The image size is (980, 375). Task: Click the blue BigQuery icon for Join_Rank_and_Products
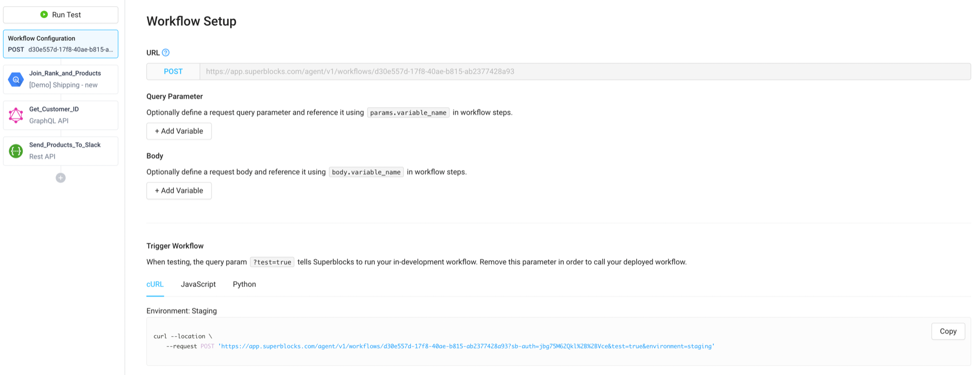pyautogui.click(x=16, y=79)
